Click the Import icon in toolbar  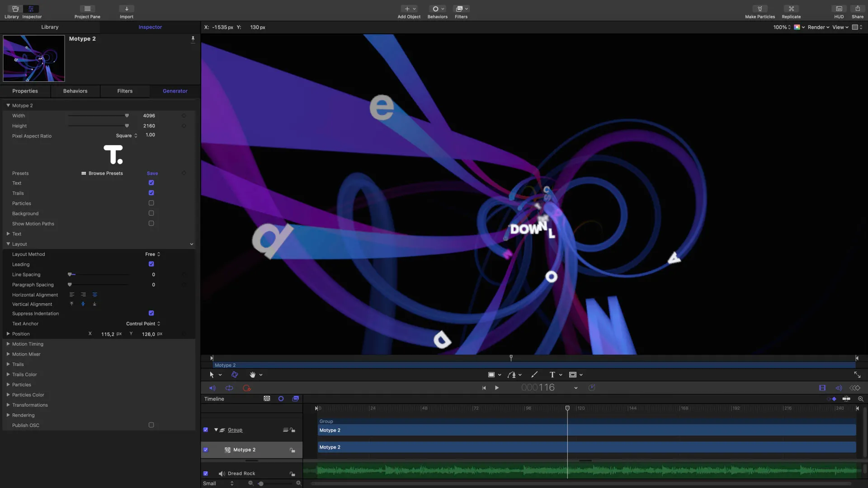click(x=127, y=9)
